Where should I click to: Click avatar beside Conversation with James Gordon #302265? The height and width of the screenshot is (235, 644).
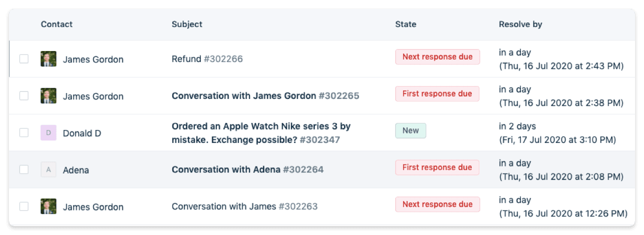pyautogui.click(x=48, y=96)
